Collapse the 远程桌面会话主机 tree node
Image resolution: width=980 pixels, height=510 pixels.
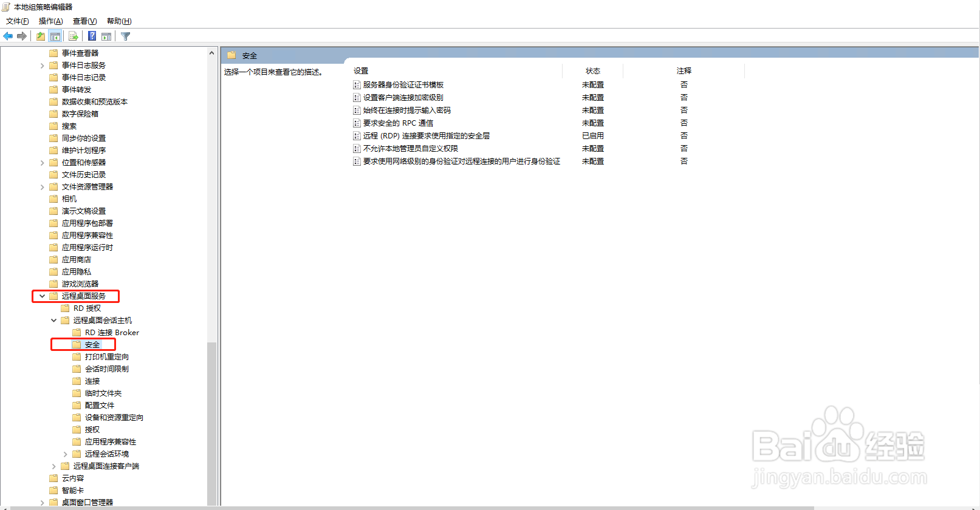(53, 321)
